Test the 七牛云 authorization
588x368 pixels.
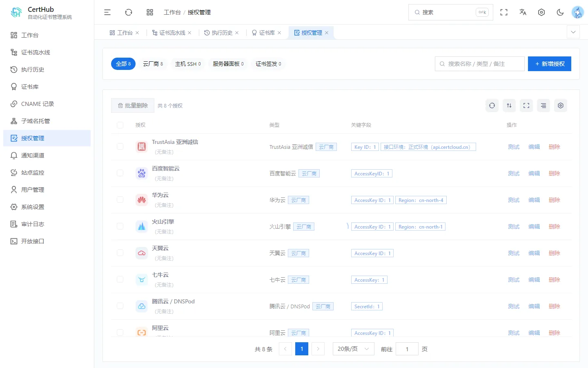514,280
